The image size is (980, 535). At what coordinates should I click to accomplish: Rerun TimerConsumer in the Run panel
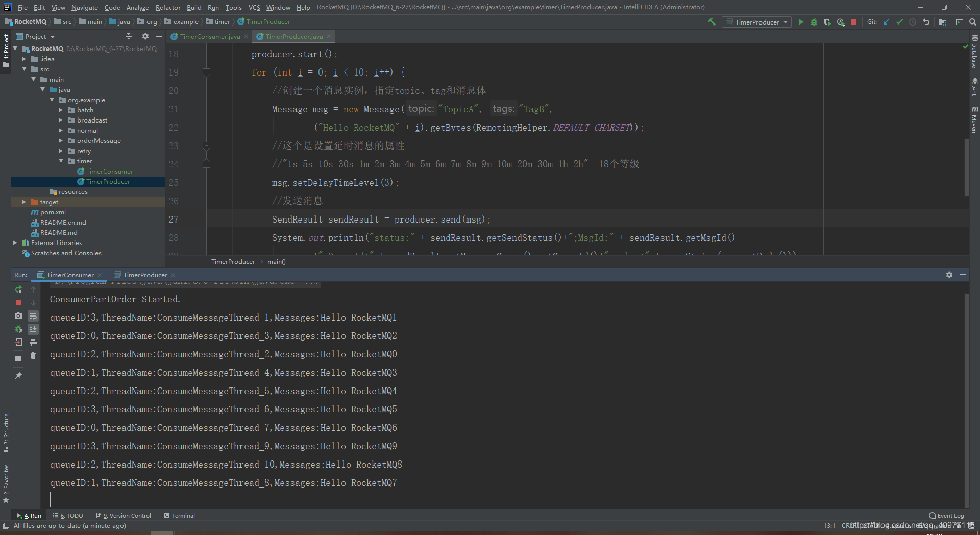coord(18,289)
